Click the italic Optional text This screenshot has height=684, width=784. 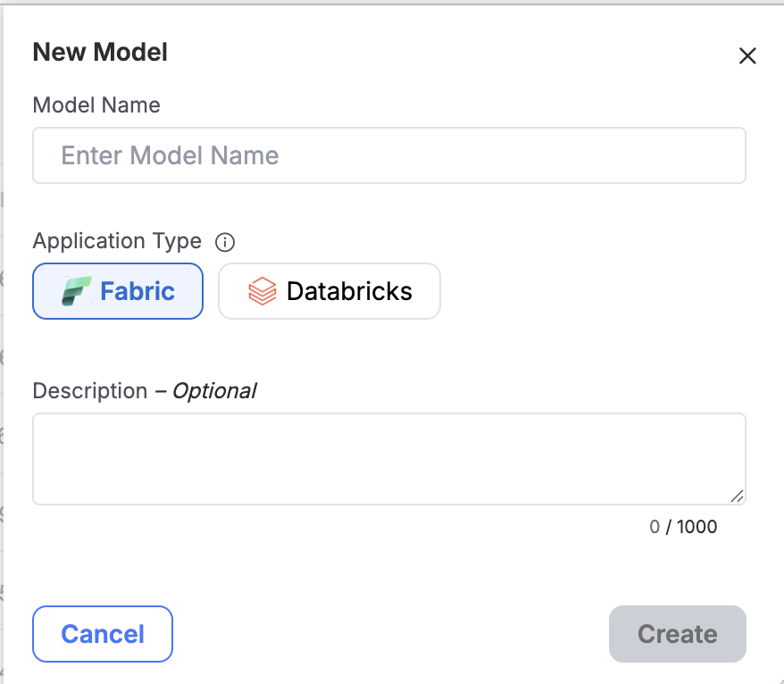click(x=214, y=391)
